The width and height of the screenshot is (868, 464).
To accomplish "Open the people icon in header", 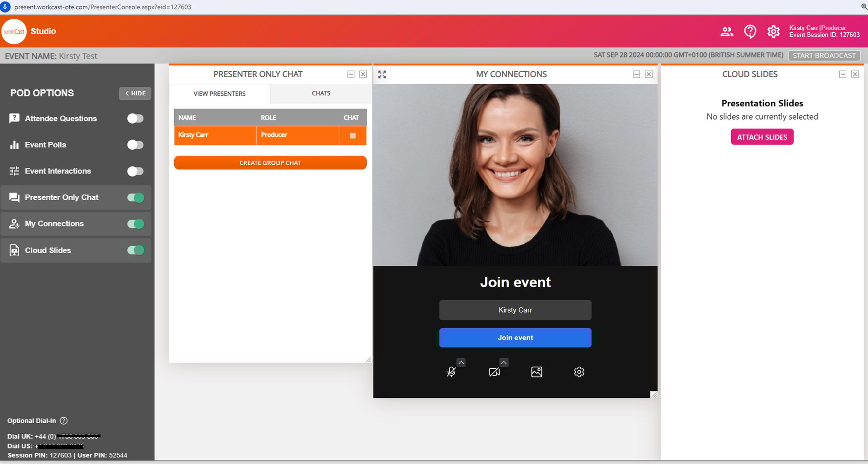I will pos(727,32).
